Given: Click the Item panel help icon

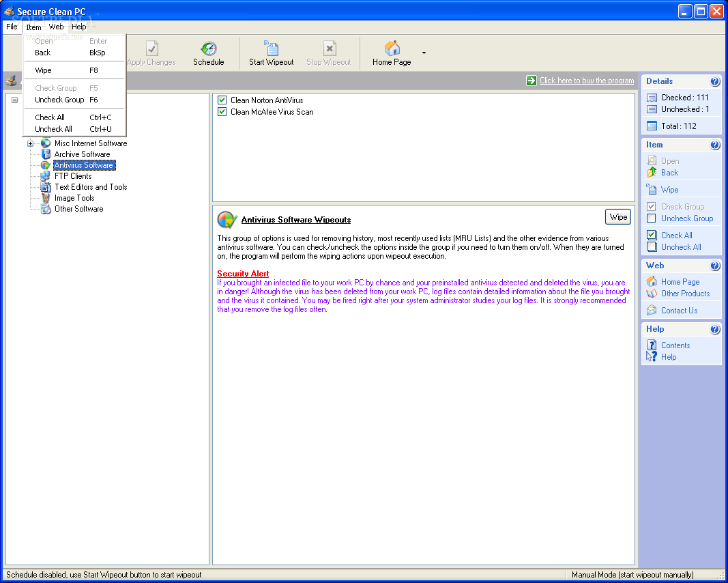Looking at the screenshot, I should pos(715,145).
